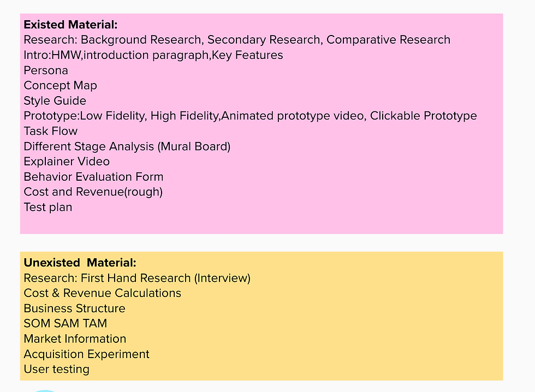Image resolution: width=535 pixels, height=392 pixels.
Task: Click 'User testing' line in yellow note
Action: (x=56, y=369)
